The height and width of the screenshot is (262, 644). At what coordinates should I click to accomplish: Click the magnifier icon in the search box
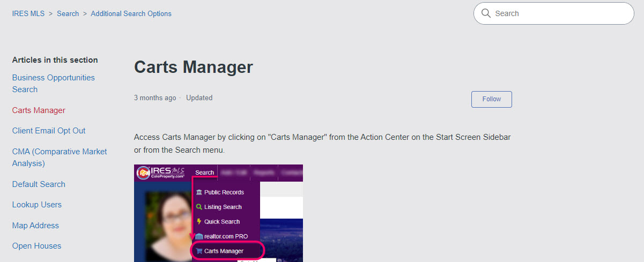tap(486, 13)
